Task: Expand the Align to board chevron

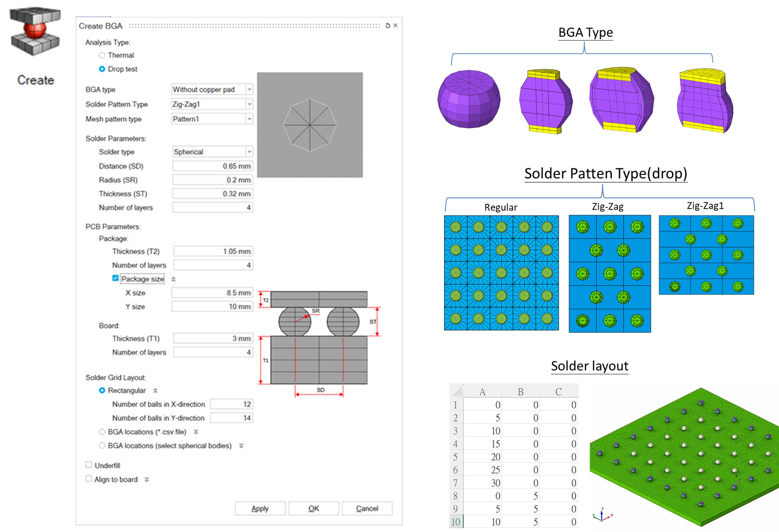Action: [147, 479]
